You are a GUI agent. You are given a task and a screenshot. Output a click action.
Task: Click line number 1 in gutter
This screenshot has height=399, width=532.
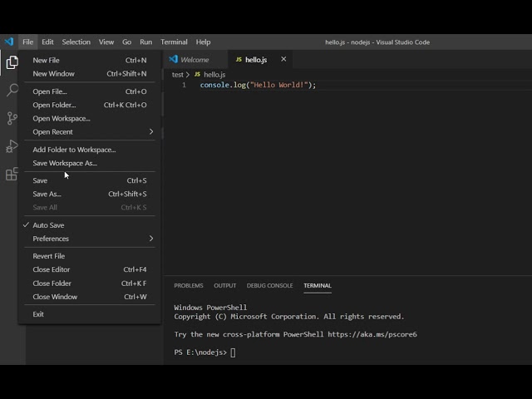coord(184,85)
